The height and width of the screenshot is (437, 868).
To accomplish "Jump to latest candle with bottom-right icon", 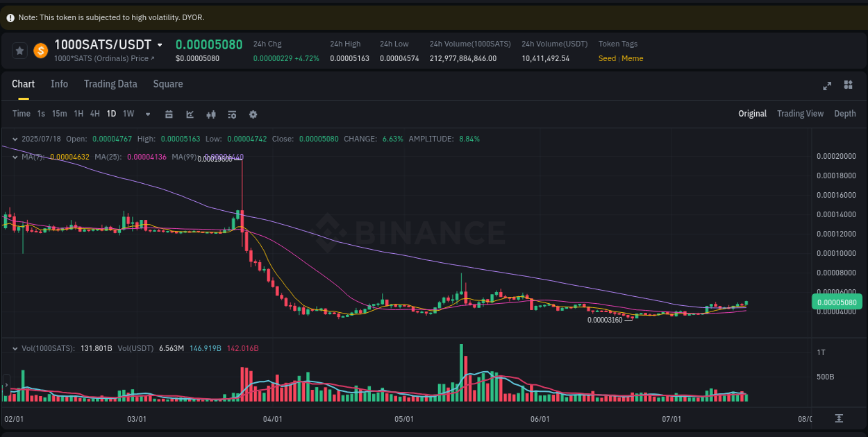I will pos(839,419).
